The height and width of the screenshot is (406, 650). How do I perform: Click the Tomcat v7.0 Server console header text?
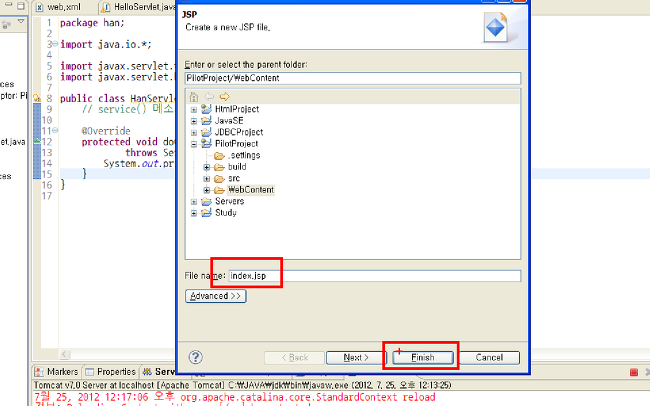pos(243,385)
